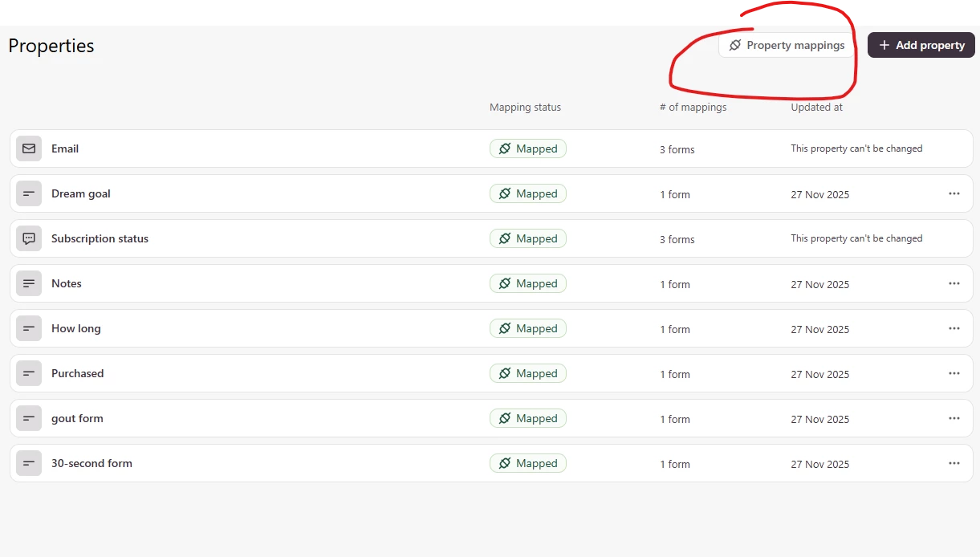This screenshot has height=557, width=980.
Task: Click the text icon beside Purchased
Action: [x=29, y=373]
